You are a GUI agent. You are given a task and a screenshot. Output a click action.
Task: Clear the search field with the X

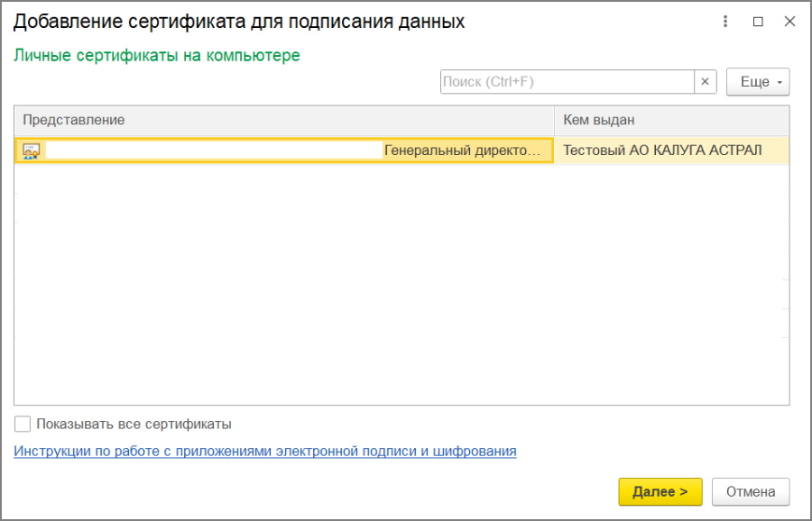706,82
